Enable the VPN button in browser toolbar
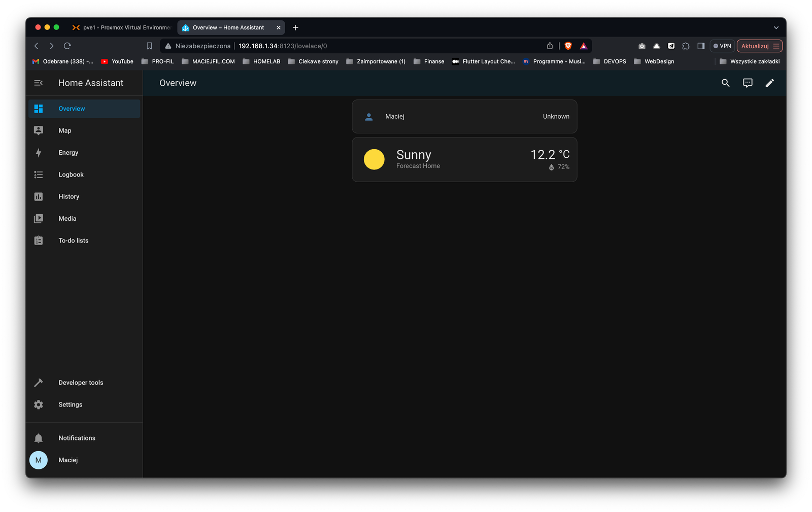Screen dimensions: 812x512 [722, 46]
